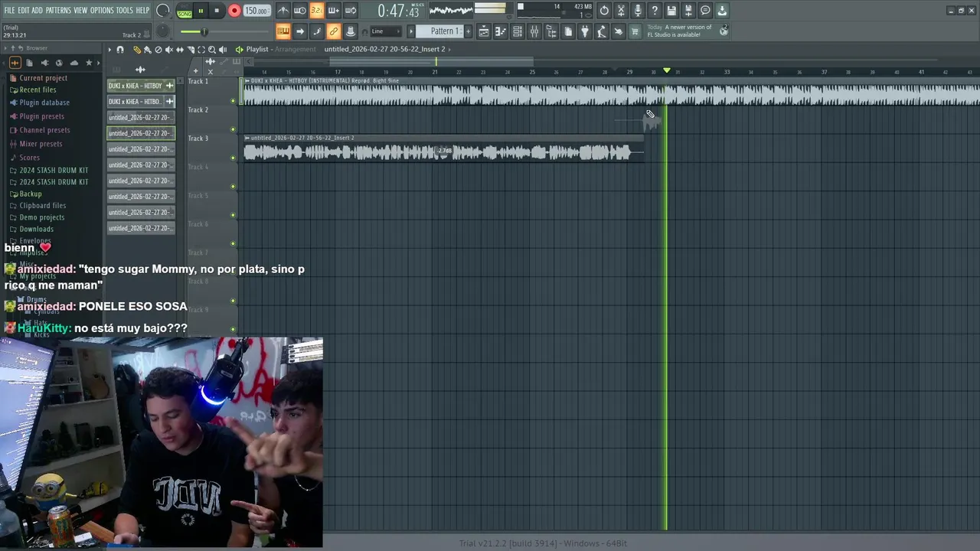The image size is (980, 551).
Task: Click the red record button
Action: (x=234, y=11)
